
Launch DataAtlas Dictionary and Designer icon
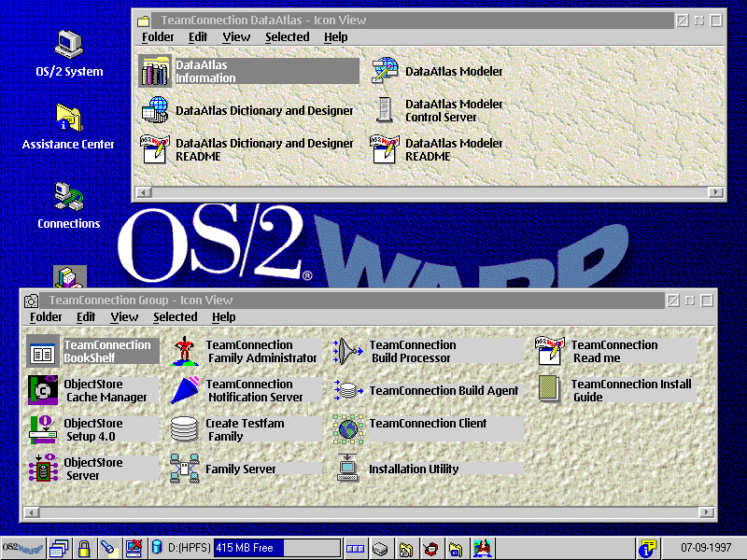click(x=155, y=110)
